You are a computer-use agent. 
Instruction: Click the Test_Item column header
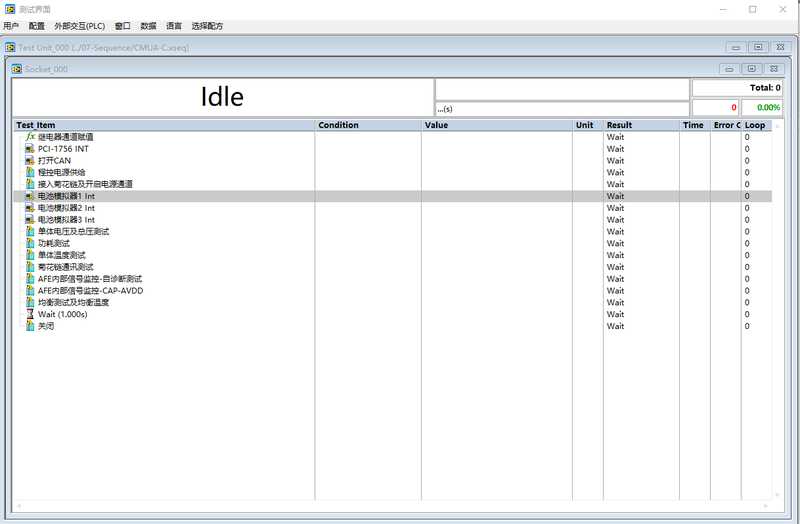point(164,125)
